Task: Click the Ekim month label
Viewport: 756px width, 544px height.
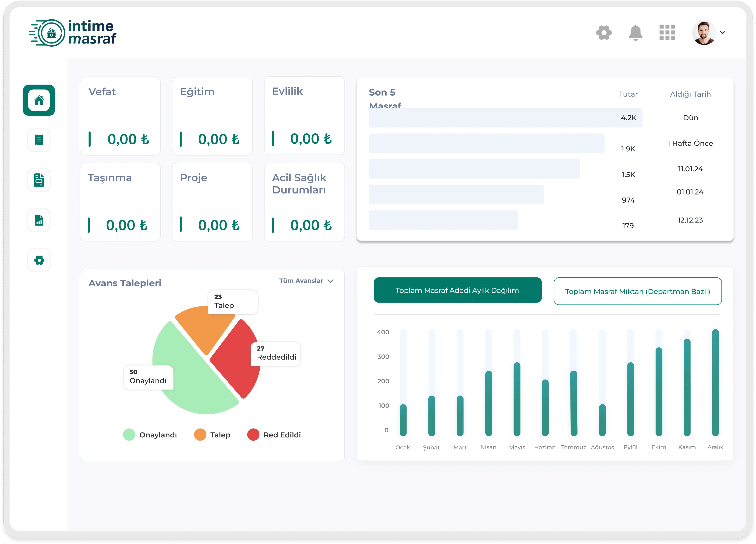Action: pyautogui.click(x=659, y=447)
